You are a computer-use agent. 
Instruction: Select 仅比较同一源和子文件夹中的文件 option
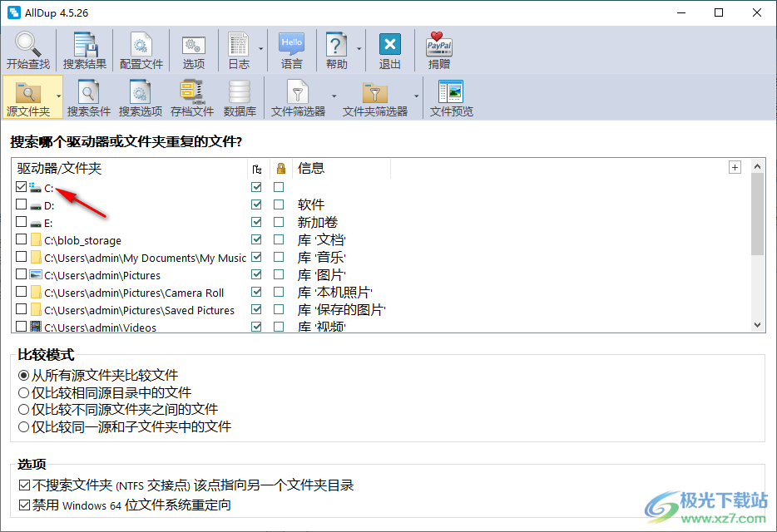tap(23, 426)
